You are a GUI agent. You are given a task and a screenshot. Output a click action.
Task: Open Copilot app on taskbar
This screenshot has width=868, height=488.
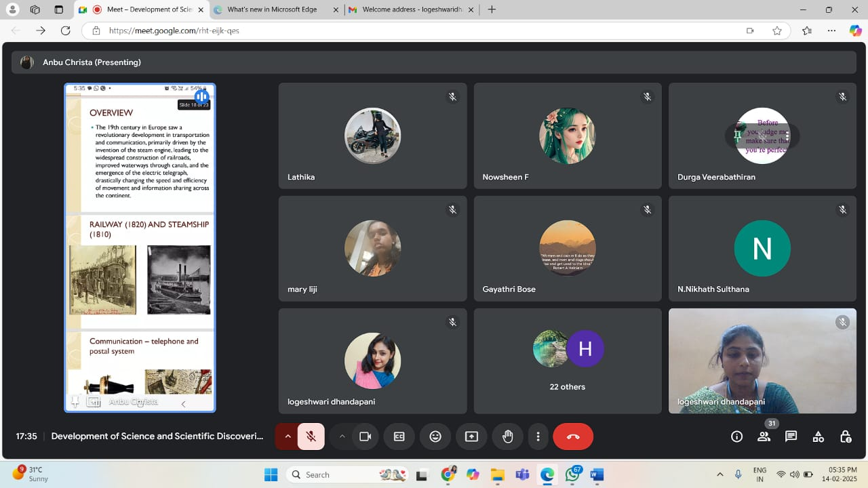[473, 474]
